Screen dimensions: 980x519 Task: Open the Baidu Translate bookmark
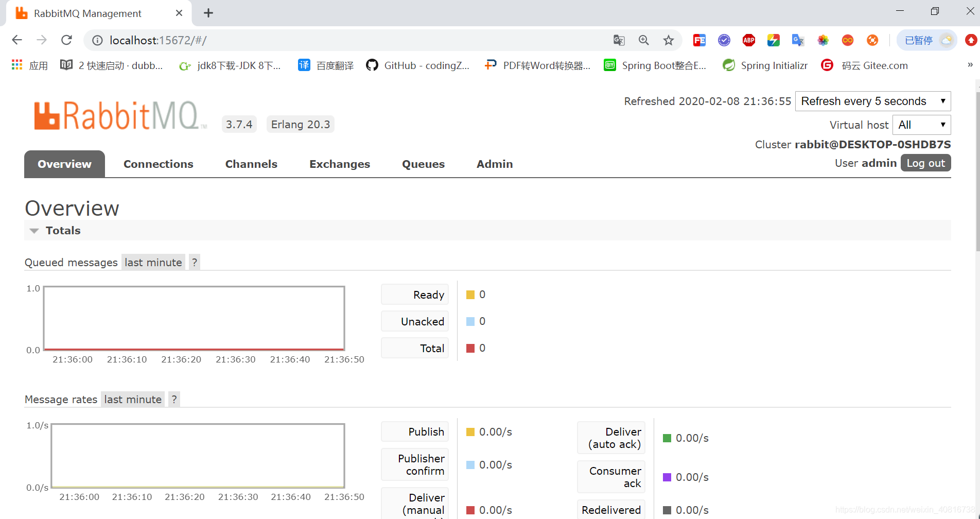[326, 65]
